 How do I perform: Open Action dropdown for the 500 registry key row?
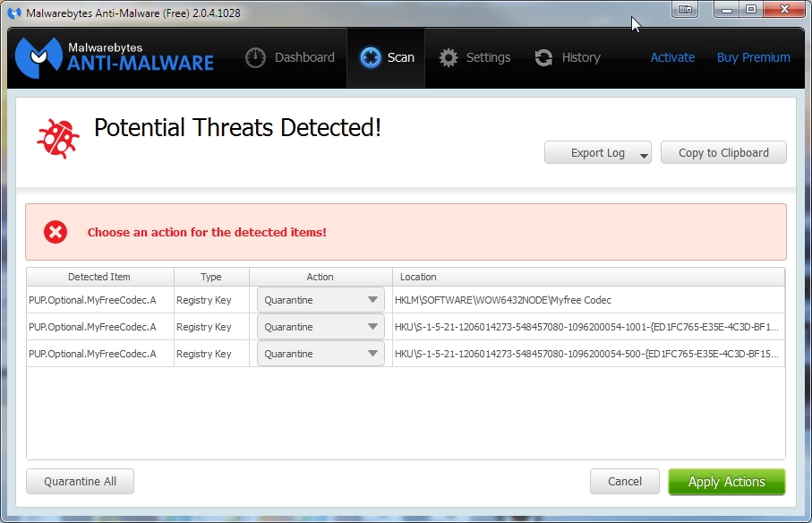point(321,354)
